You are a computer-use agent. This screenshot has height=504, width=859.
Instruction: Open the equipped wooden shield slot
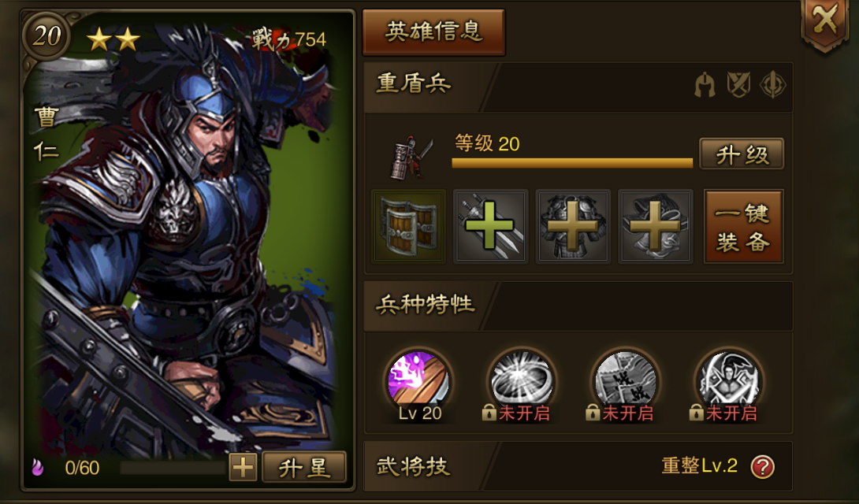[409, 227]
